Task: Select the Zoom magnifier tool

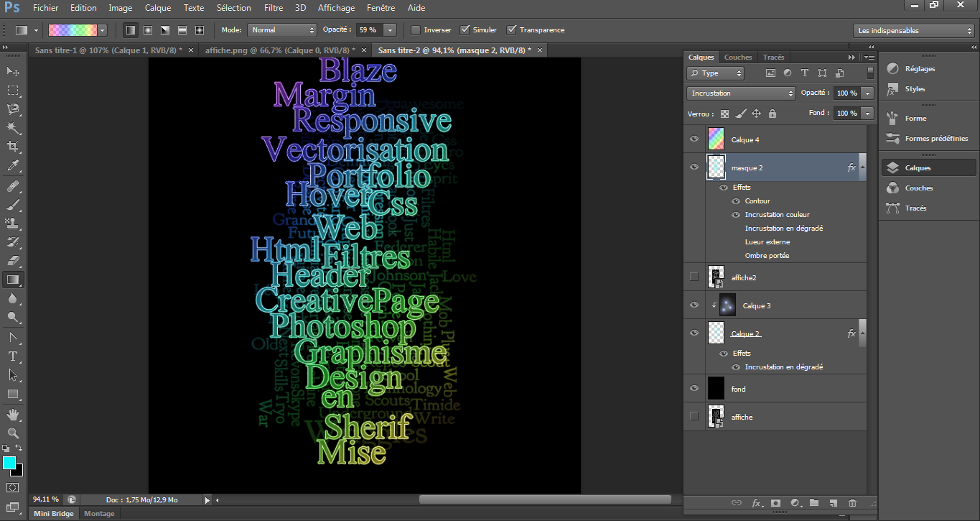Action: tap(13, 433)
